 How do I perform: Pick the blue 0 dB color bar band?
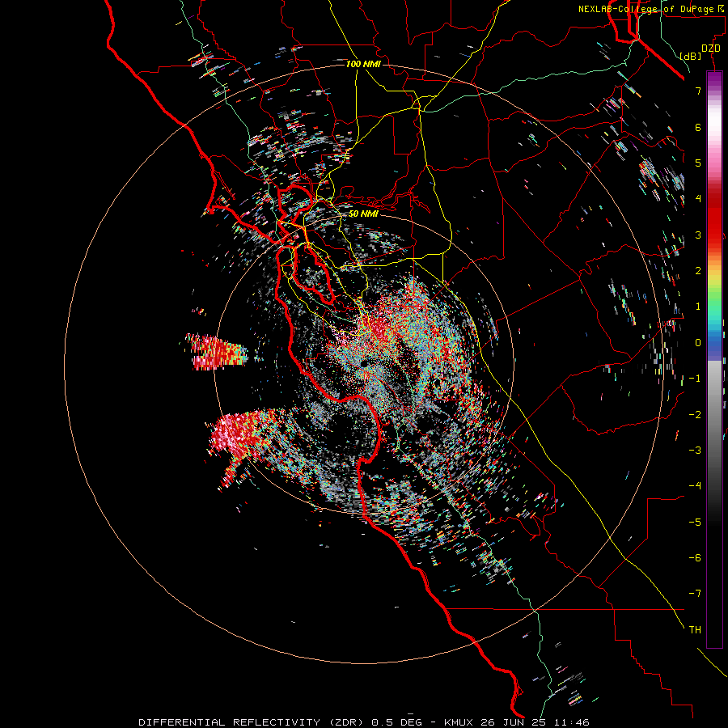(714, 347)
